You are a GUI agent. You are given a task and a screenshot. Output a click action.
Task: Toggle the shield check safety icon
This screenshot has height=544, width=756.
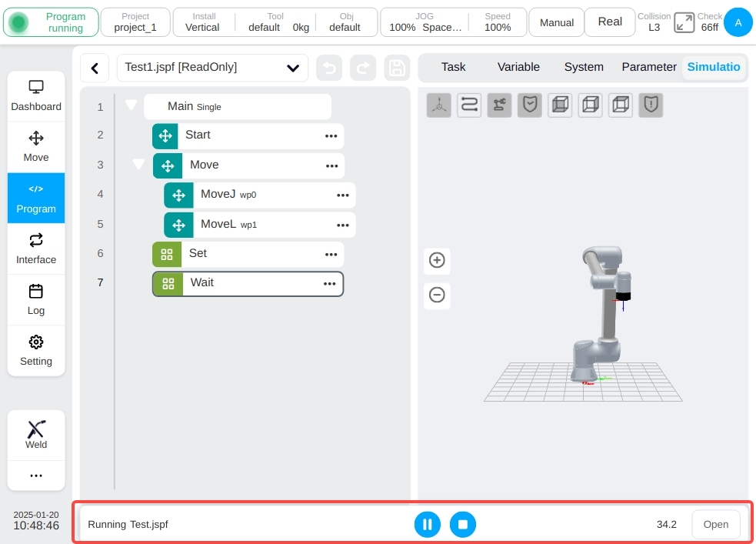click(530, 105)
